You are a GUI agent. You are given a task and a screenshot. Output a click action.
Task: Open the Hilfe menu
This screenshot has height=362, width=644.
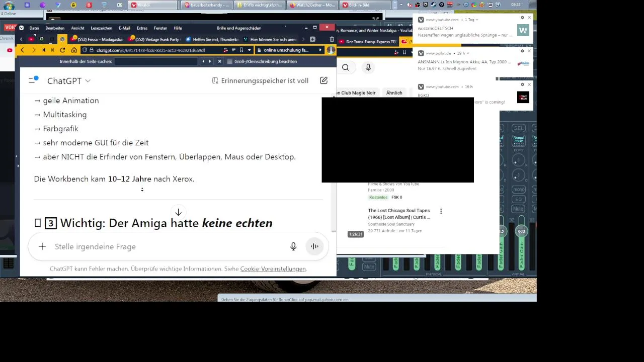coord(178,28)
